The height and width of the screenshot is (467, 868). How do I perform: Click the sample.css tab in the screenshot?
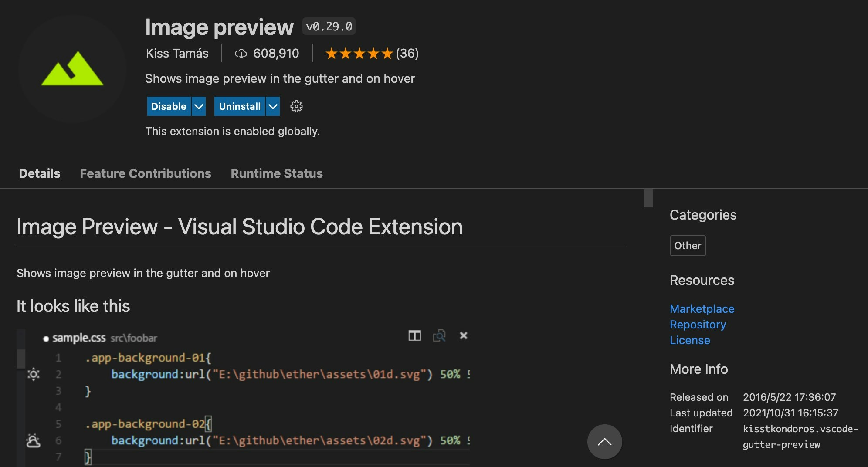78,338
